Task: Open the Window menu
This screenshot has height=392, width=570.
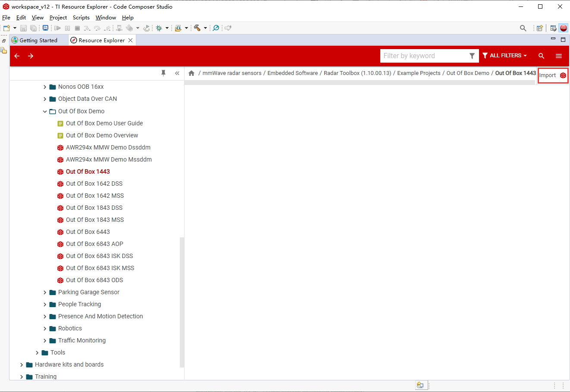Action: tap(106, 18)
